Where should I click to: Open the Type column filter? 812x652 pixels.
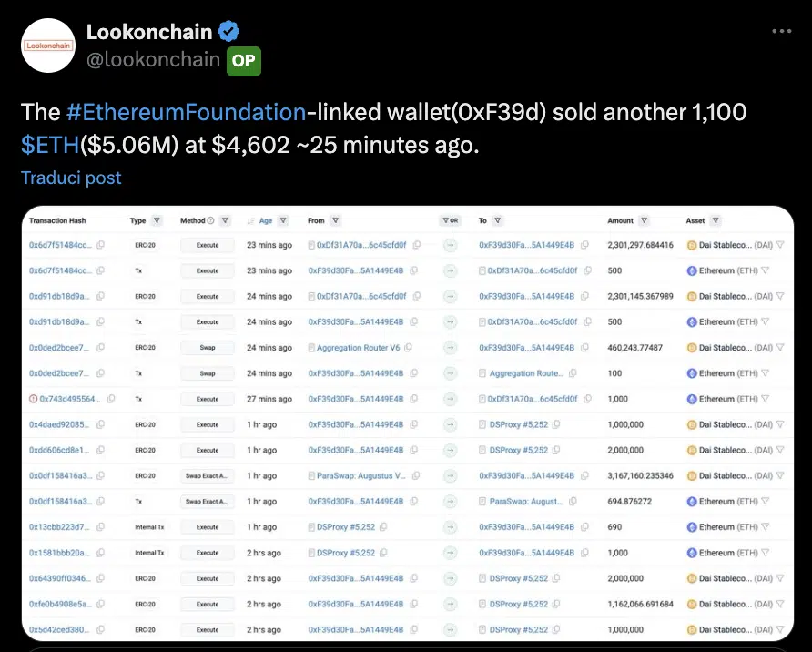[157, 221]
